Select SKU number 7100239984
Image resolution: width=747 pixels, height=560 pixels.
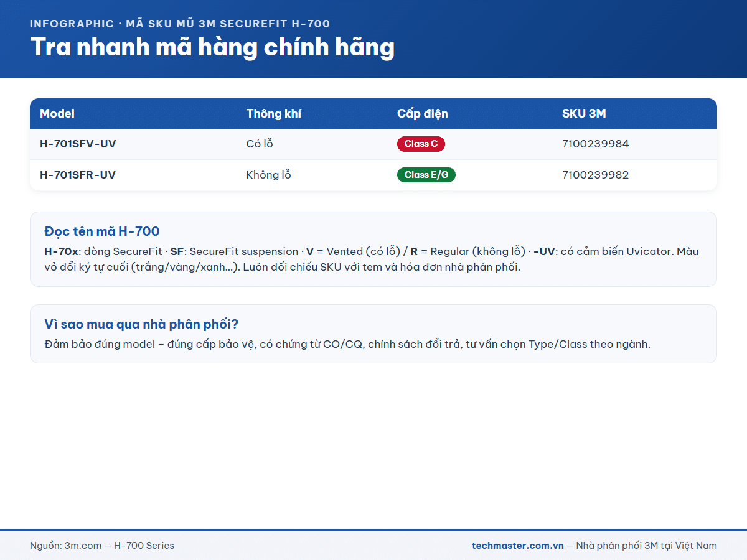(x=596, y=144)
